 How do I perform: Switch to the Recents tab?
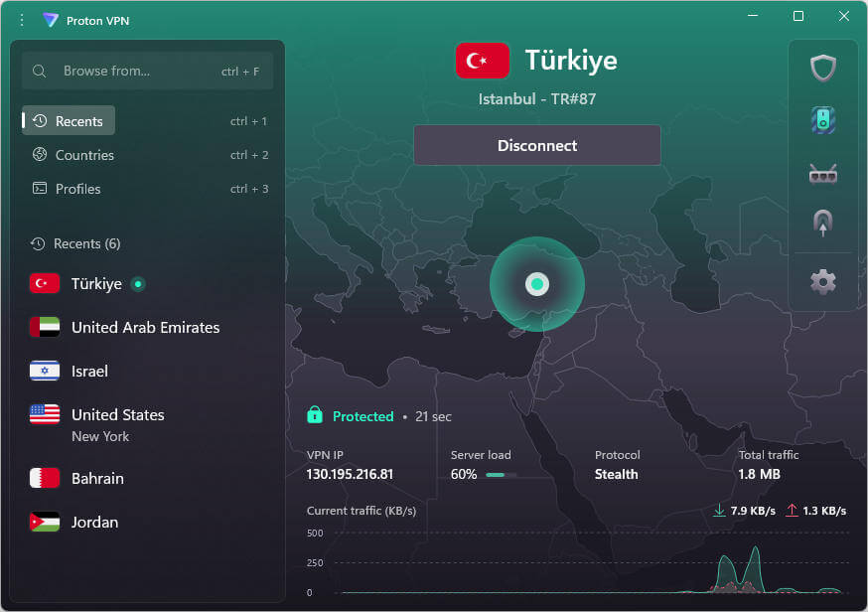[x=69, y=121]
